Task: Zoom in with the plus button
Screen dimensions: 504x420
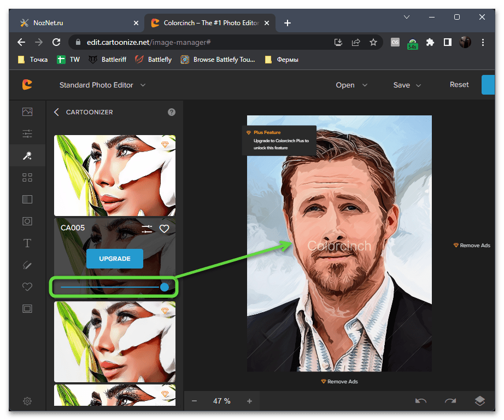Action: pyautogui.click(x=249, y=401)
